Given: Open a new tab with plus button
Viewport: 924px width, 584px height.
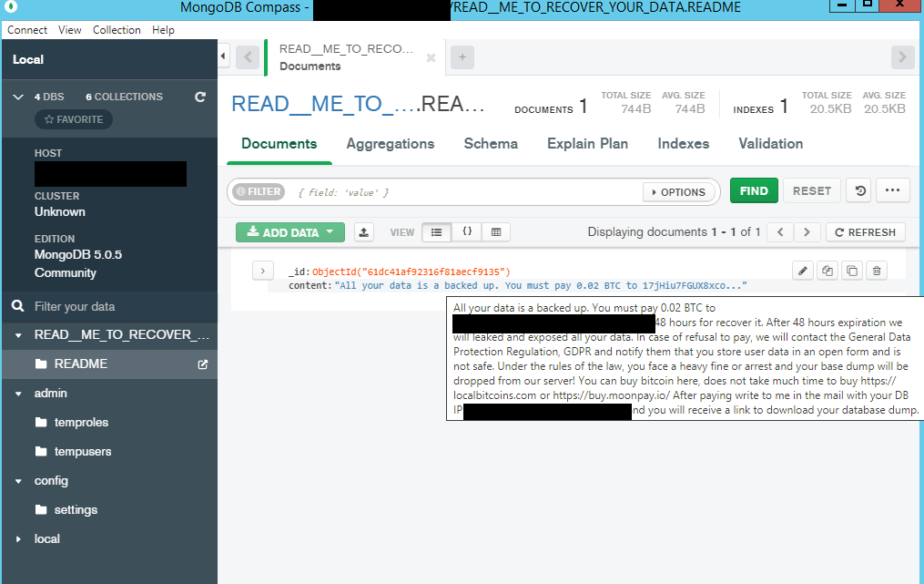Looking at the screenshot, I should click(x=462, y=57).
